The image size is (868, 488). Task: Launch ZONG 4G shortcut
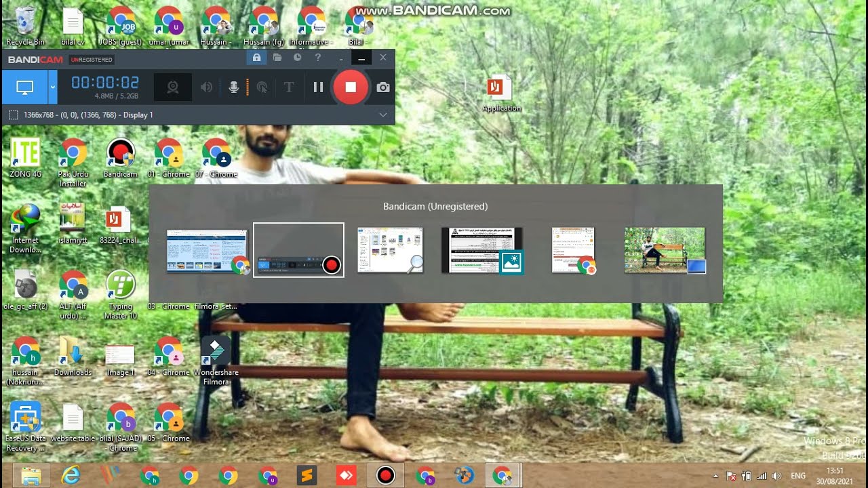tap(25, 159)
